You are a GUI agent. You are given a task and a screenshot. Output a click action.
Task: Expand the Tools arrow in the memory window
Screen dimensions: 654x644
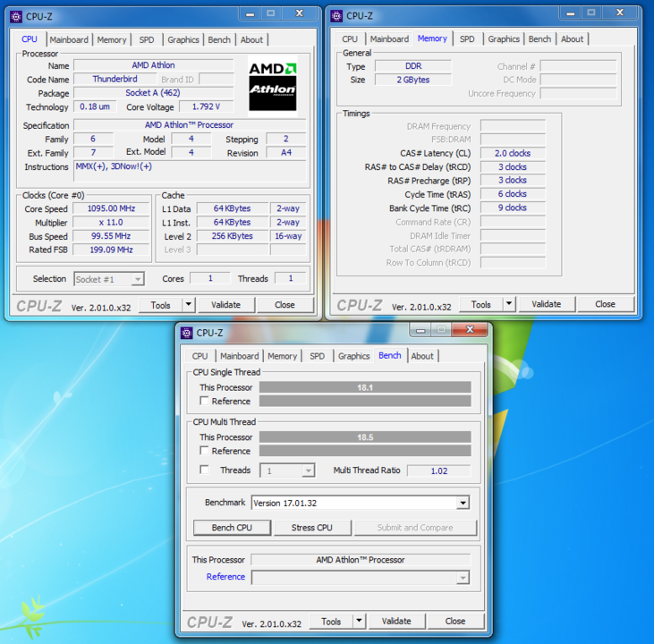[509, 304]
